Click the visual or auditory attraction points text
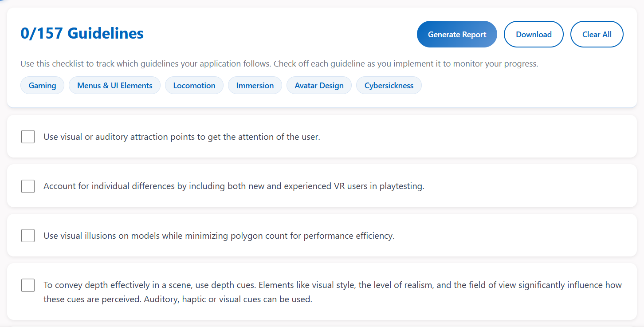 (x=181, y=137)
